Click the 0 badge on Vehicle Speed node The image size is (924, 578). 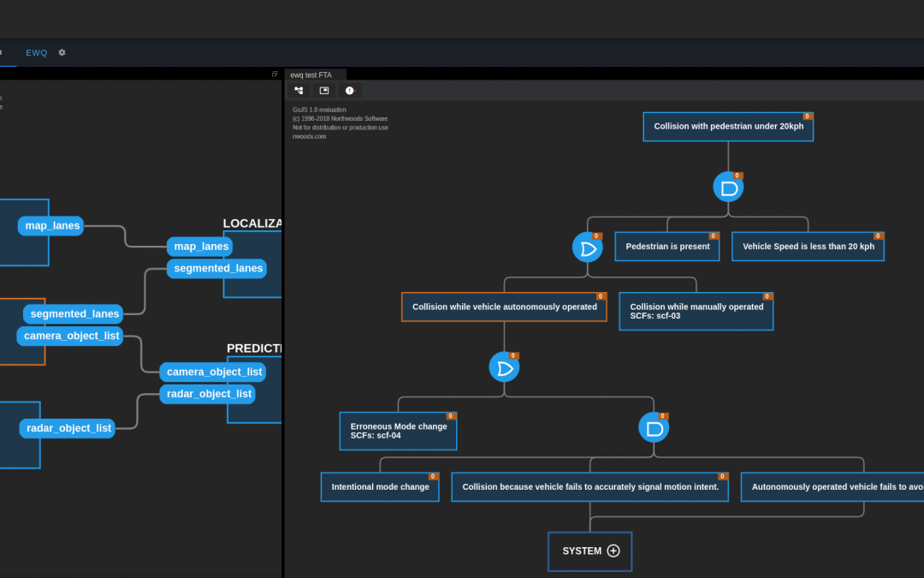(x=878, y=236)
